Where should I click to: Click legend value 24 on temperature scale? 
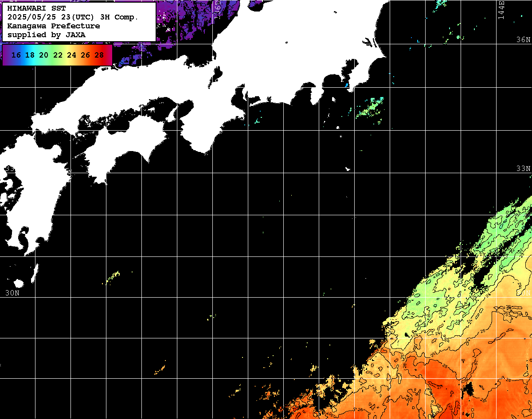(71, 55)
